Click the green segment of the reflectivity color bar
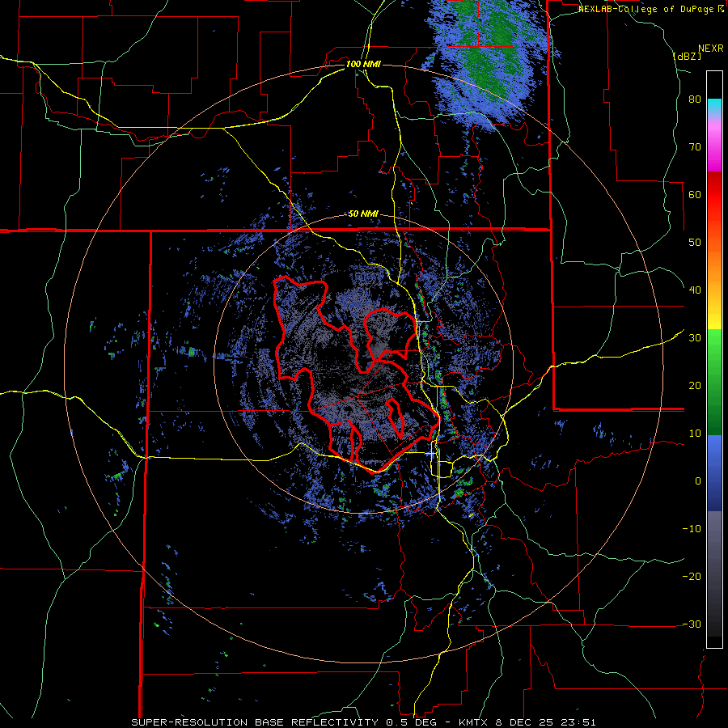Image resolution: width=728 pixels, height=728 pixels. 714,382
